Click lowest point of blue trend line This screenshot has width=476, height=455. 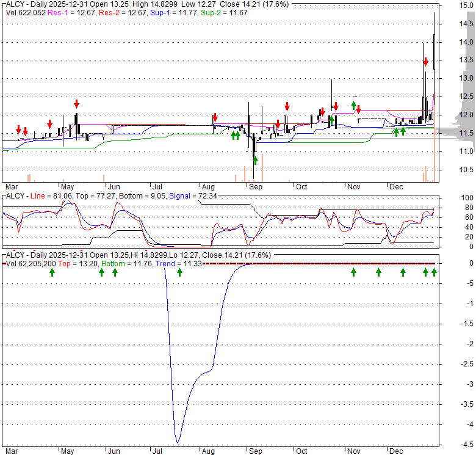point(177,443)
